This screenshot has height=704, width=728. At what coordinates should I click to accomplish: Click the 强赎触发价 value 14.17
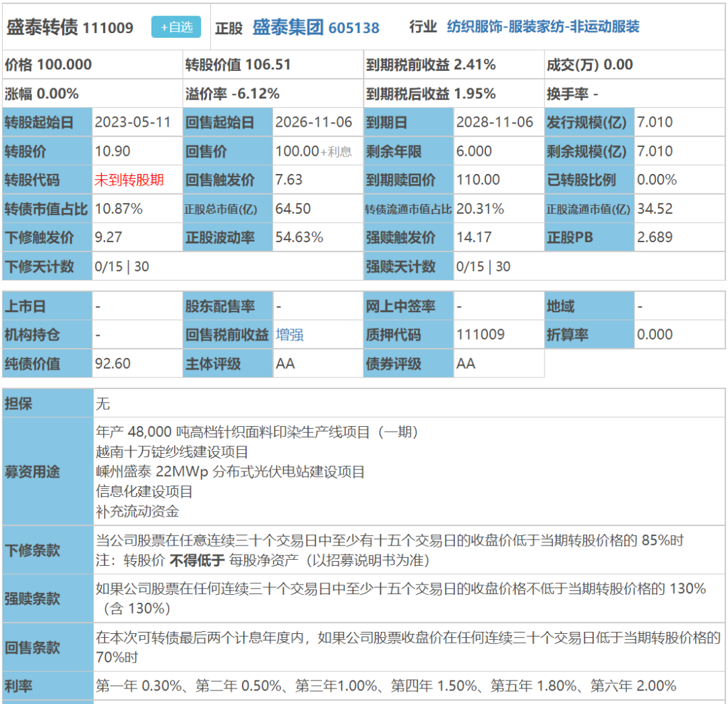click(x=474, y=237)
